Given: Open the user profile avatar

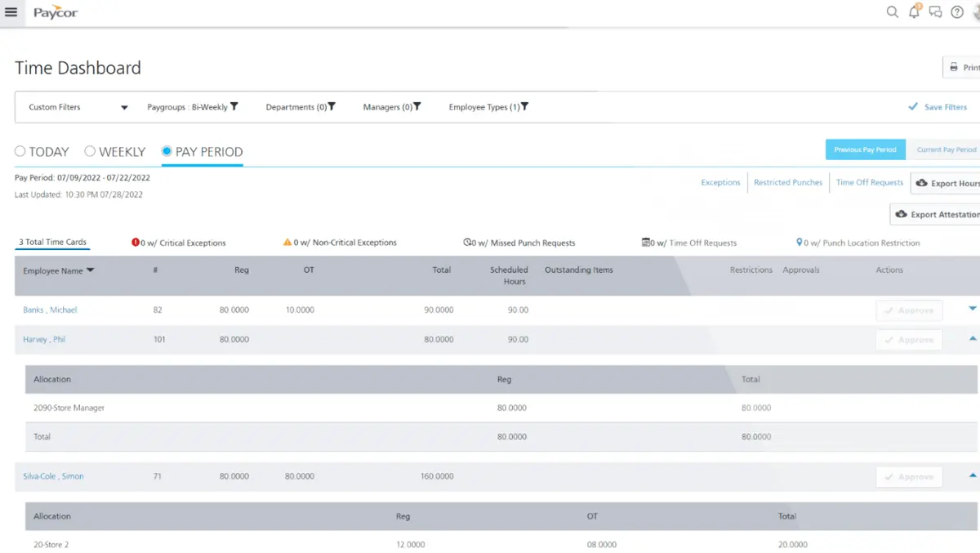Looking at the screenshot, I should pos(976,12).
